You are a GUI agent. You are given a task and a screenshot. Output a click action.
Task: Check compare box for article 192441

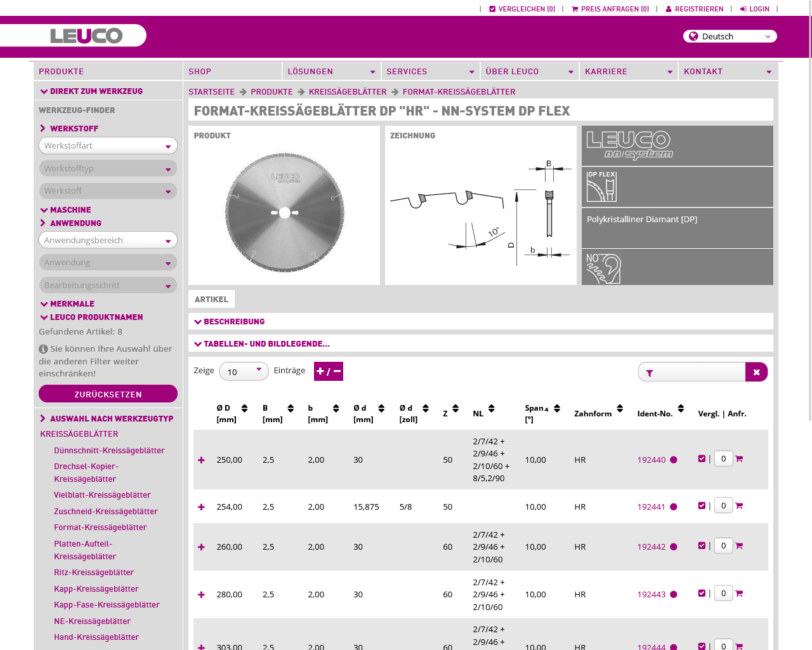(x=702, y=506)
